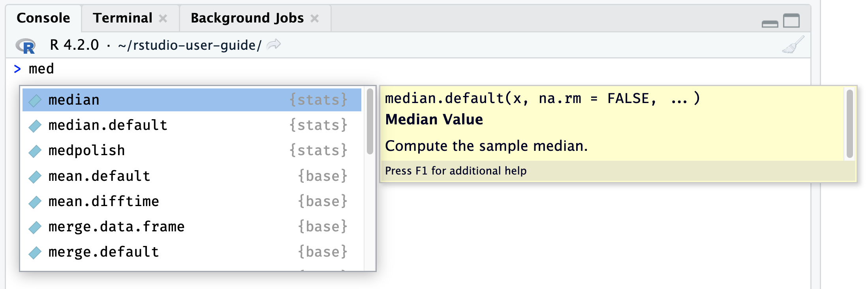Image resolution: width=868 pixels, height=289 pixels.
Task: Click the autocomplete list scrollbar
Action: coord(370,122)
